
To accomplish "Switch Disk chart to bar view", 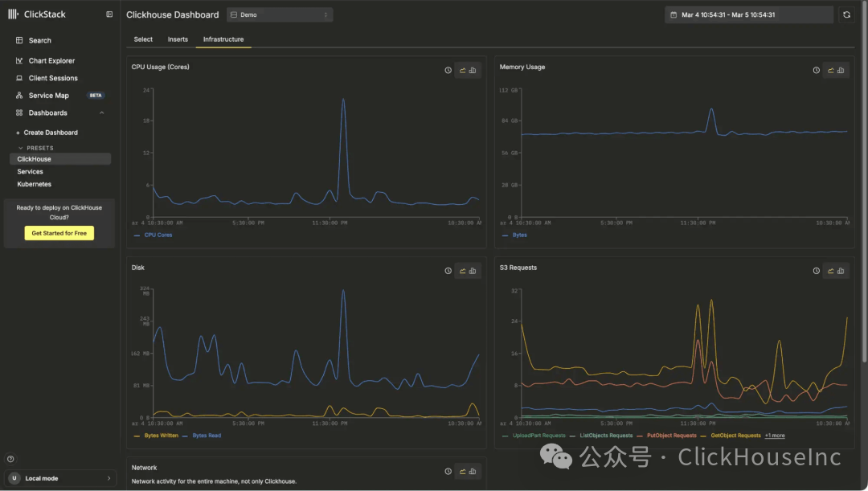I will coord(473,272).
